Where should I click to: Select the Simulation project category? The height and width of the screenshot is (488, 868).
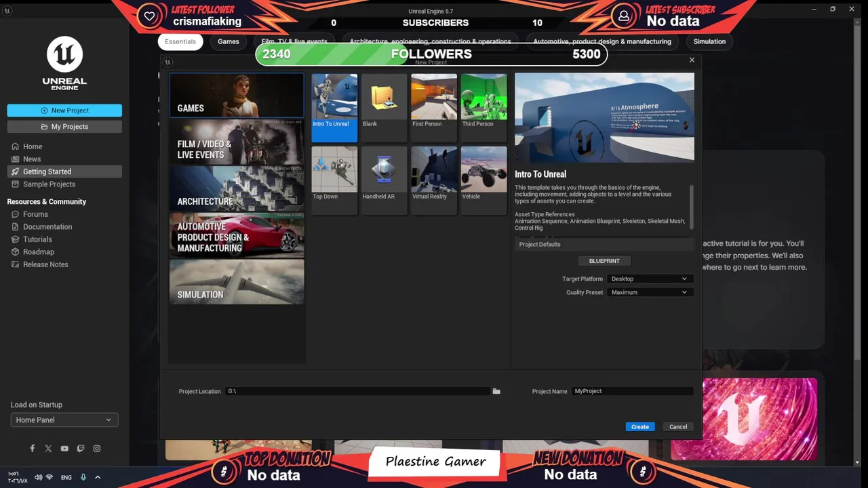(237, 282)
